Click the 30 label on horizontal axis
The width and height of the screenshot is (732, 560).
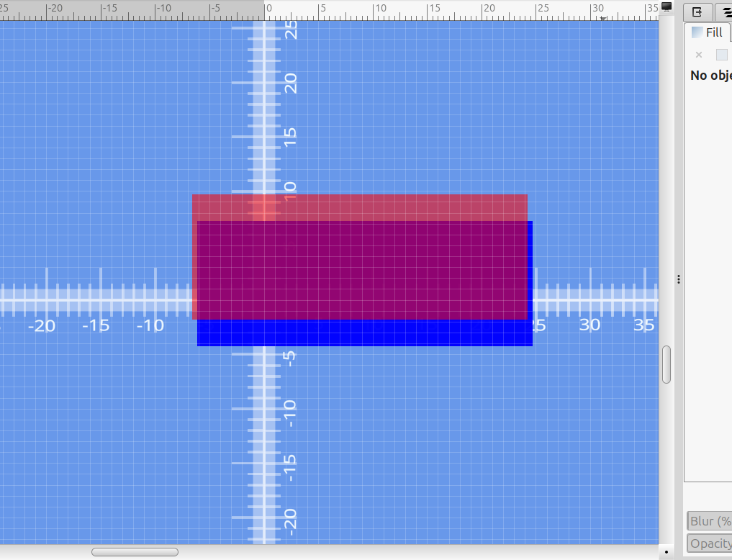589,325
